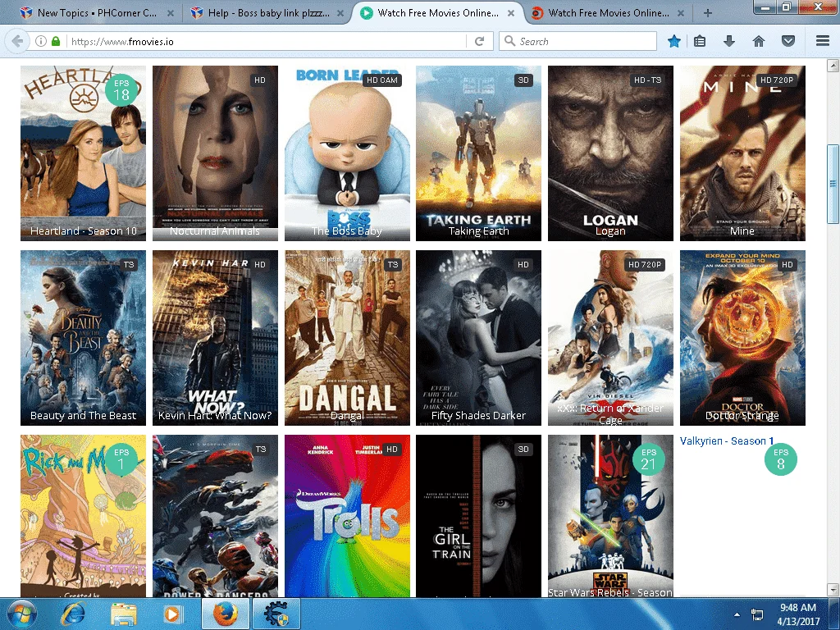Open Heartland - Season 10 poster

click(x=83, y=153)
